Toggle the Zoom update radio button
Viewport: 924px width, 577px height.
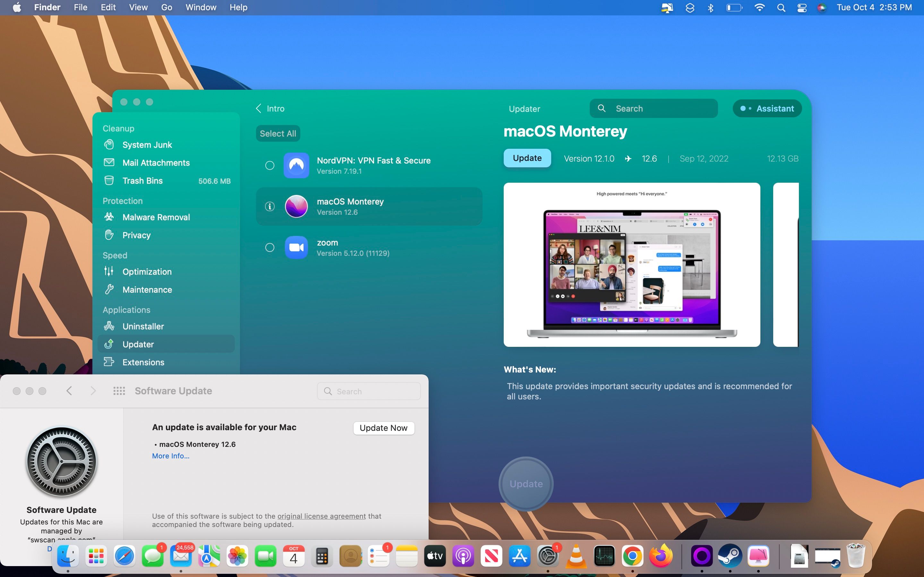click(x=269, y=247)
